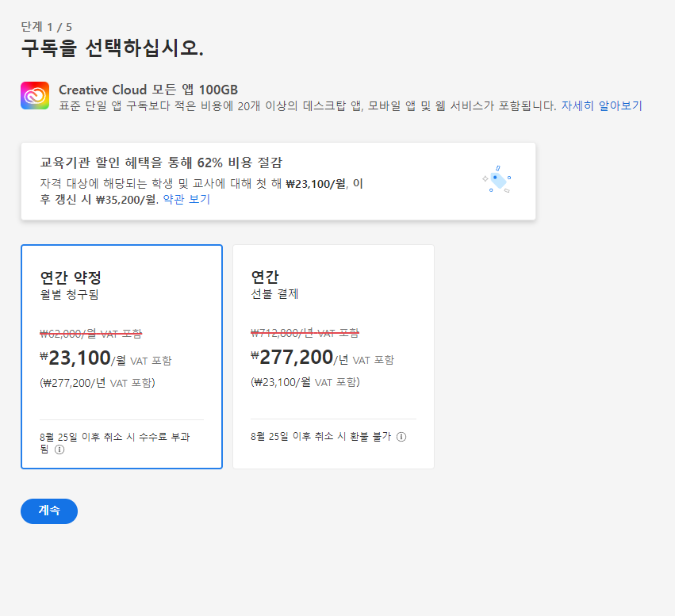Click the Creative Cloud 모든 앱 100GB title
The image size is (675, 616).
[148, 90]
